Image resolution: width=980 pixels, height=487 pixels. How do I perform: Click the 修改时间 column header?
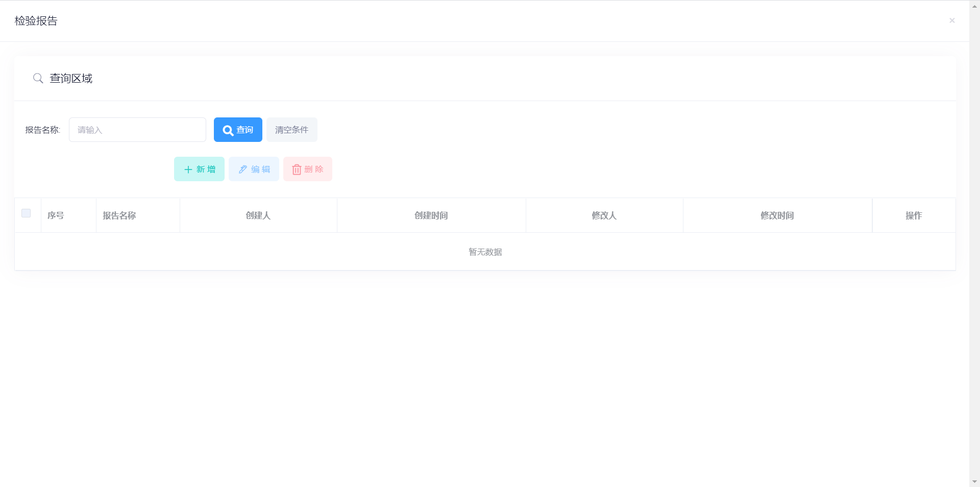pyautogui.click(x=777, y=215)
